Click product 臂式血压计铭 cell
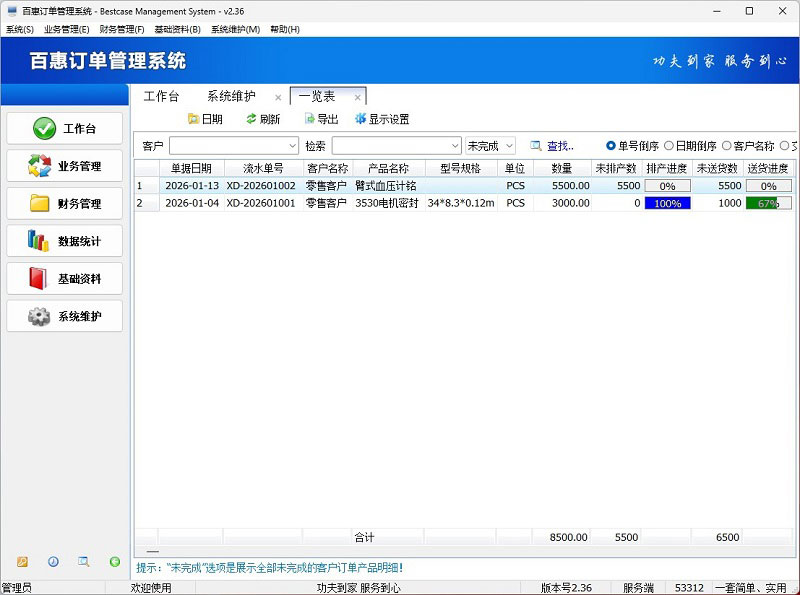 (x=389, y=186)
